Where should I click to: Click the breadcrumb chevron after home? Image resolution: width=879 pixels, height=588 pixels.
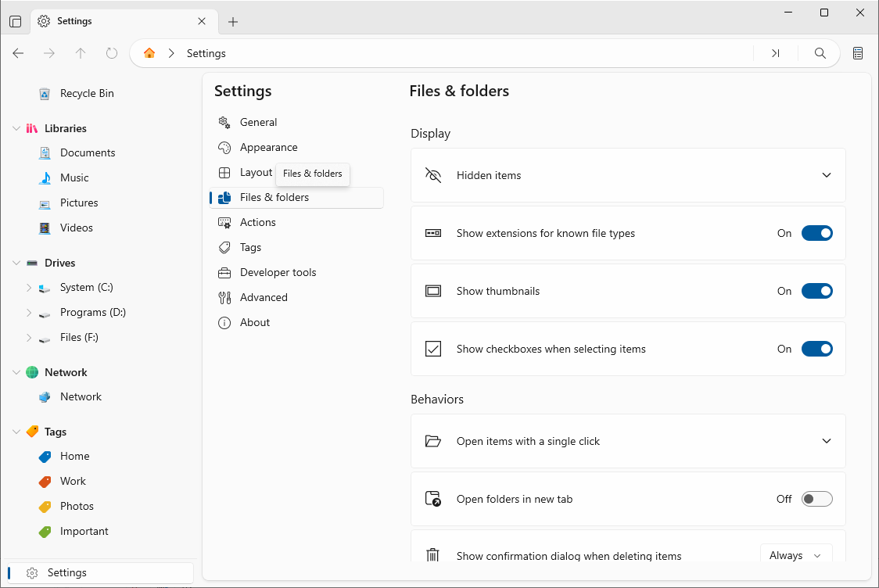171,53
